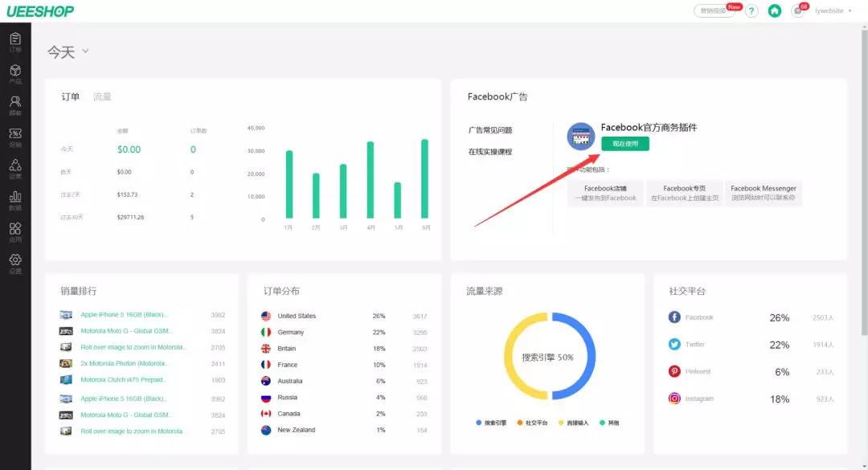Viewport: 868px width, 470px height.
Task: Click the Canada flag icon
Action: pyautogui.click(x=266, y=414)
